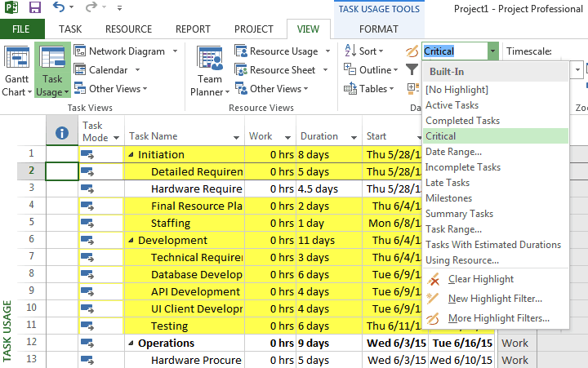Choose New Highlight Filter option
588x368 pixels.
[x=494, y=299]
